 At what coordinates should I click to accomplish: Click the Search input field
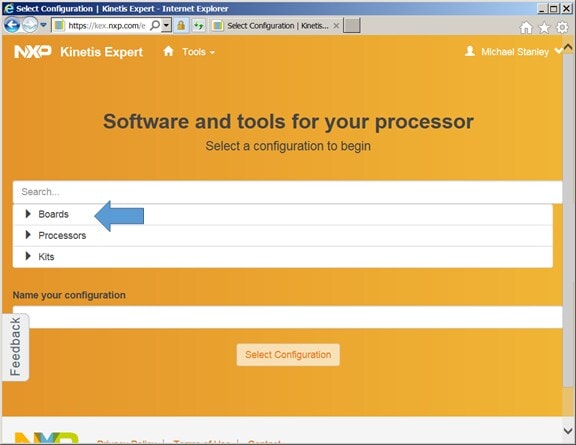coord(287,192)
